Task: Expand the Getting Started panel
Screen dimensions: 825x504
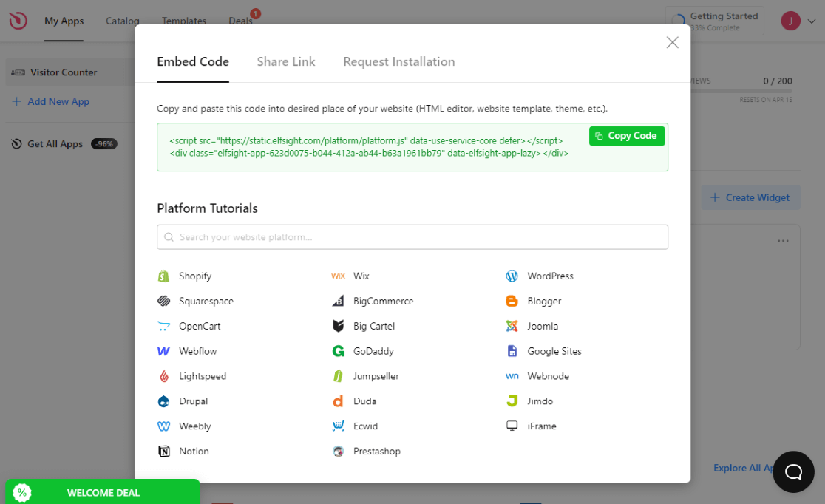Action: tap(714, 20)
